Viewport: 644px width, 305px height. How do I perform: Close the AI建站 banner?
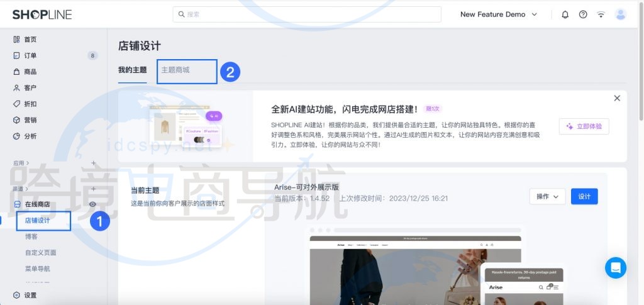[x=617, y=98]
